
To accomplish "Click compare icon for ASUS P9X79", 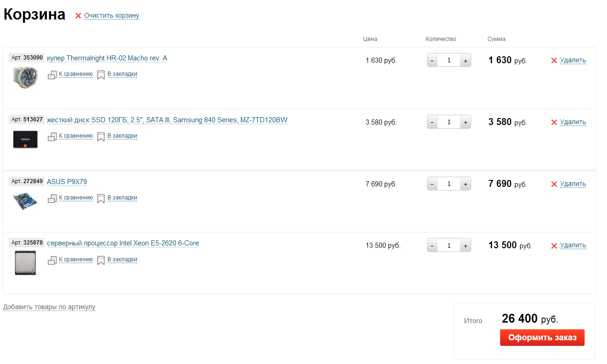I will [52, 198].
